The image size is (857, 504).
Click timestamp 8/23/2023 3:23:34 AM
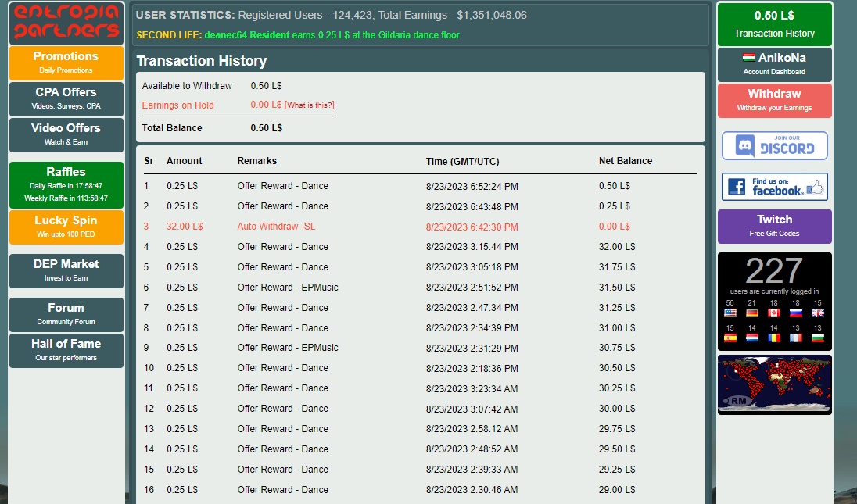click(472, 389)
